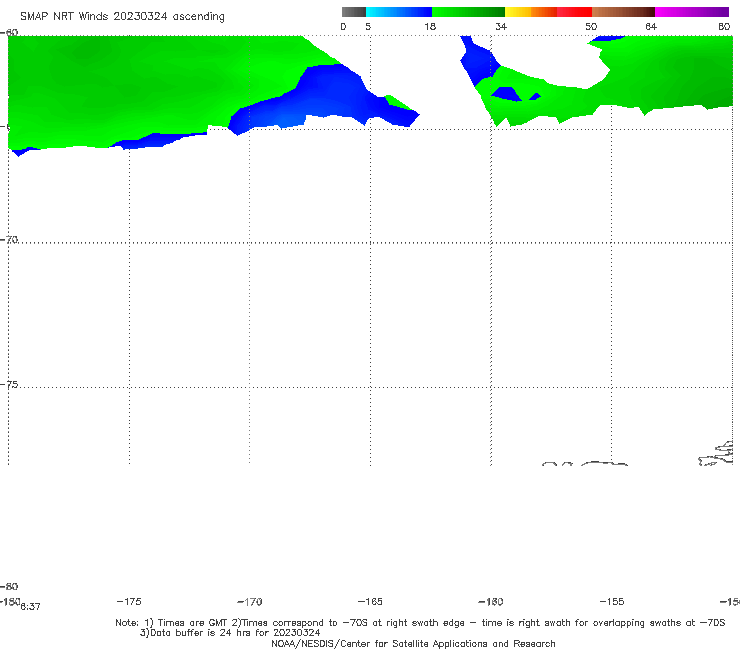Select the brown 50–64 color bar segment
Viewport: 740px width, 650px height.
click(x=623, y=12)
